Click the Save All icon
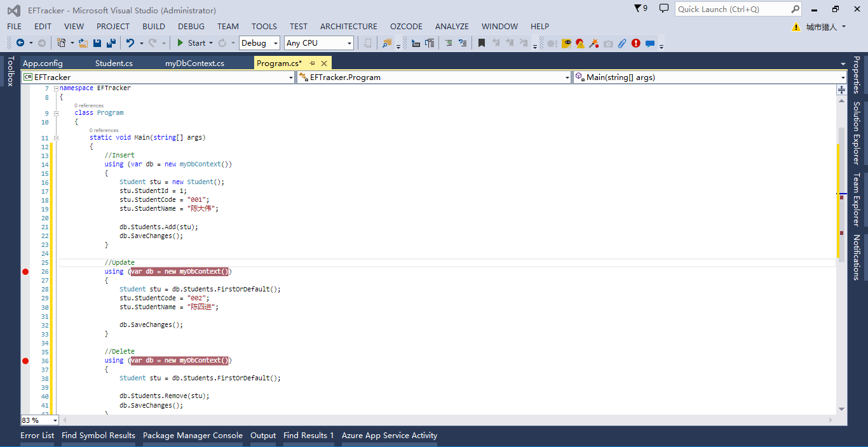 (x=111, y=43)
